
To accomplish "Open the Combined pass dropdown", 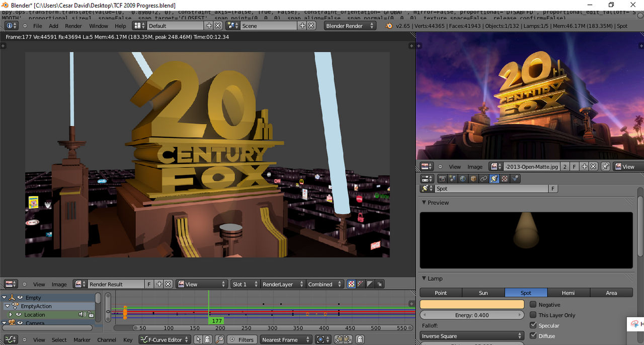I will pos(325,284).
